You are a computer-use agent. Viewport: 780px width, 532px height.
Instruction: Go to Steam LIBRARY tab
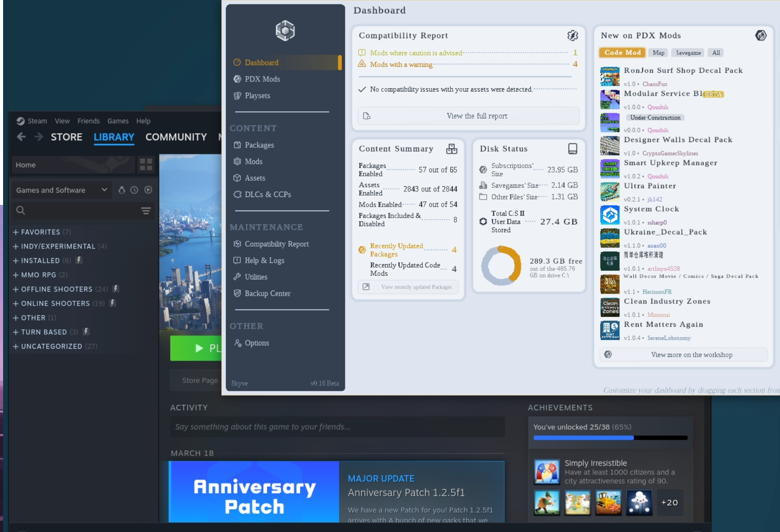pyautogui.click(x=114, y=137)
